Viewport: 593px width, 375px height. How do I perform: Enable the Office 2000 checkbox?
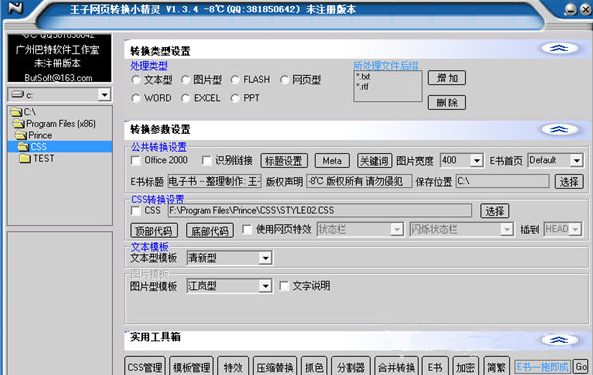(135, 161)
